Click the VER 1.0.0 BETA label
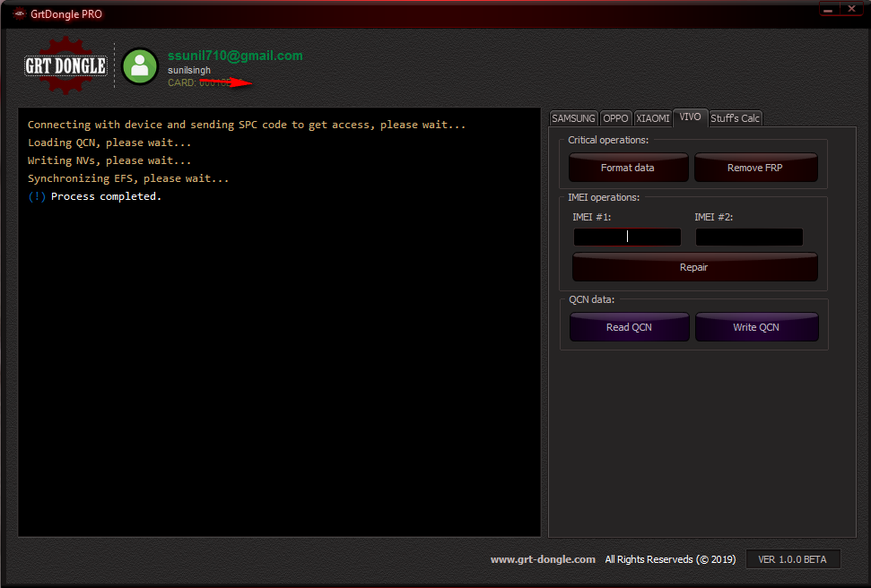The width and height of the screenshot is (871, 588). (x=792, y=559)
